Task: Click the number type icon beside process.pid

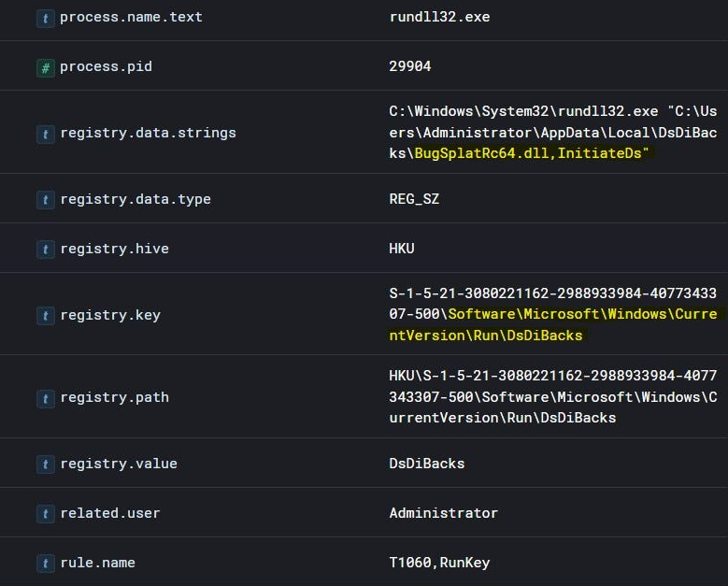Action: tap(46, 67)
